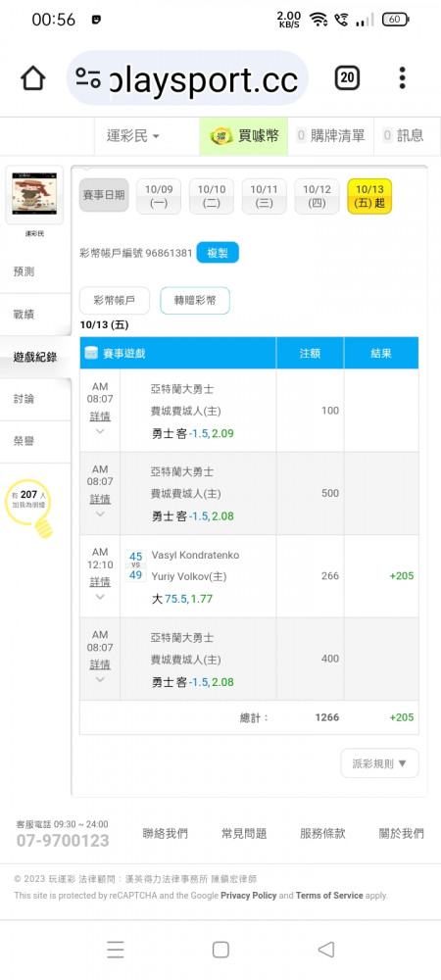
Task: Open the 常見問題 footer link
Action: (x=244, y=833)
